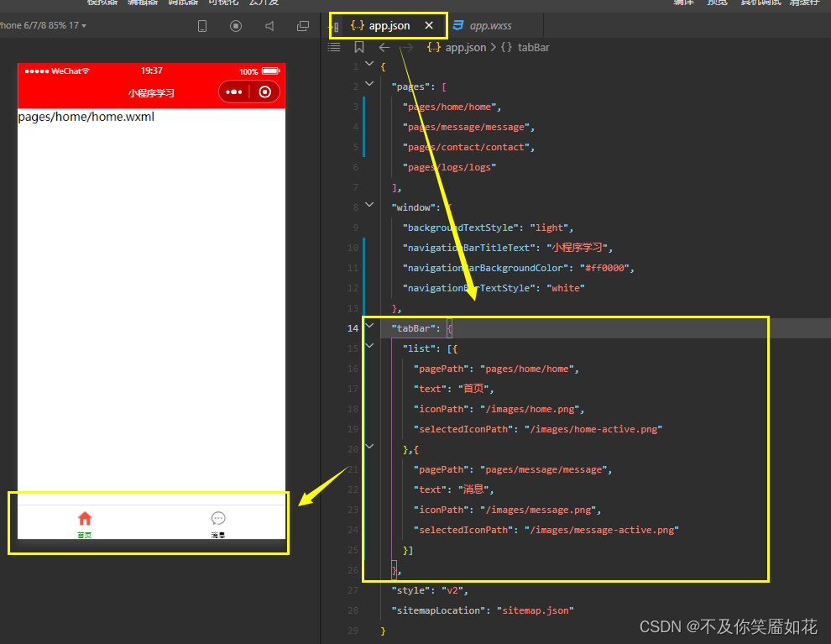This screenshot has height=644, width=831.
Task: Click the battery indicator in simulator status bar
Action: click(x=271, y=71)
